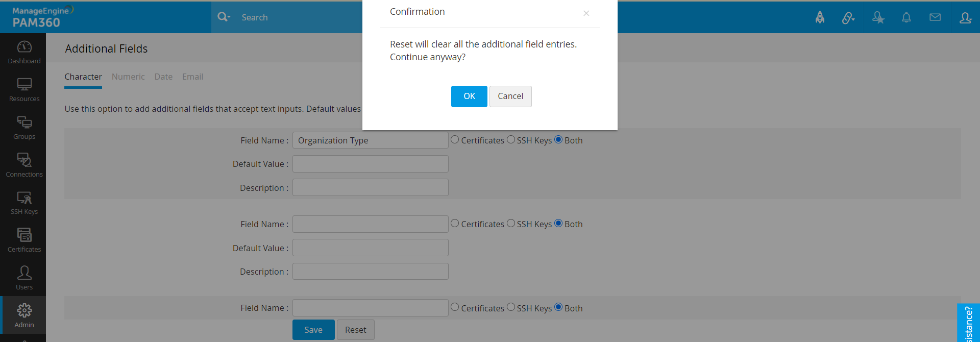980x342 pixels.
Task: Expand the user account dropdown
Action: pos(965,18)
